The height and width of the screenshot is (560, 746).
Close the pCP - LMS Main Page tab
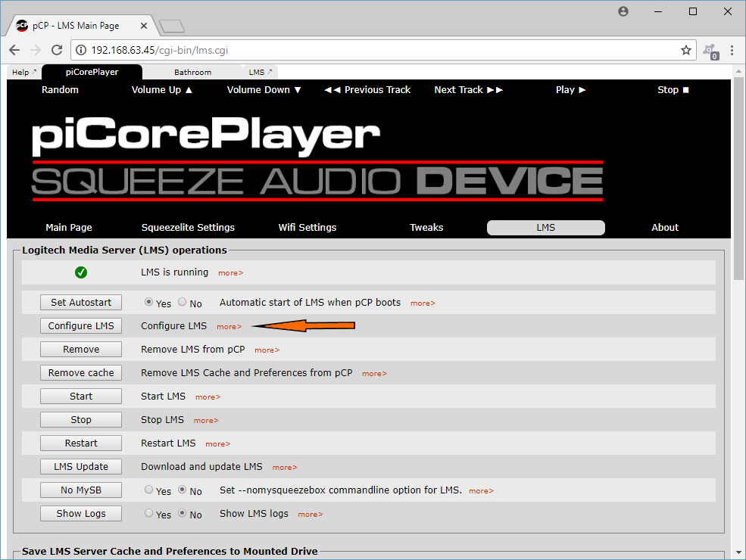(144, 26)
